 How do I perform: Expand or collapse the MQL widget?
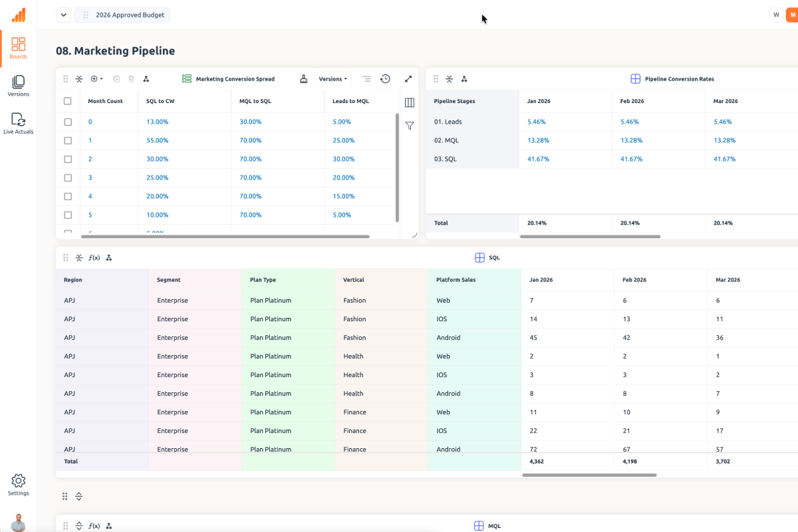point(79,526)
